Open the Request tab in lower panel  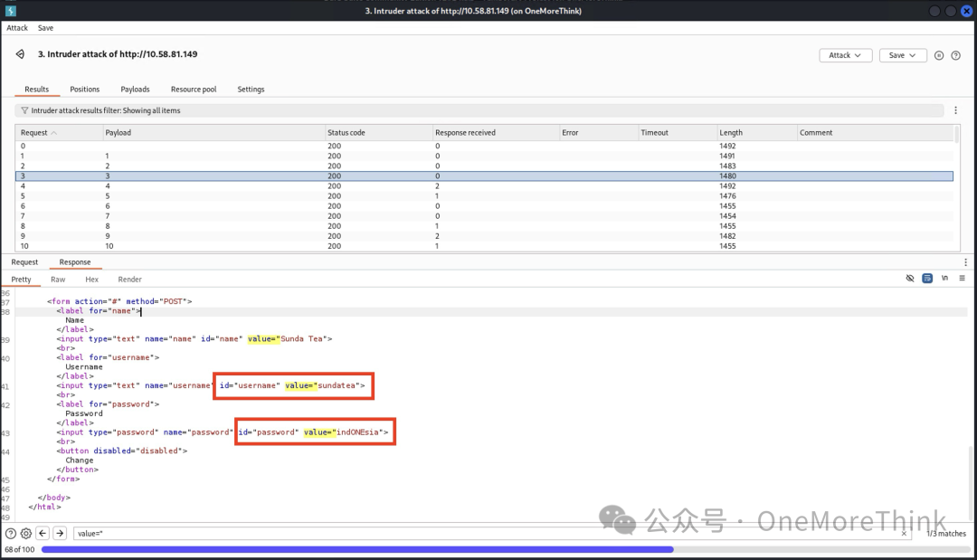[25, 262]
